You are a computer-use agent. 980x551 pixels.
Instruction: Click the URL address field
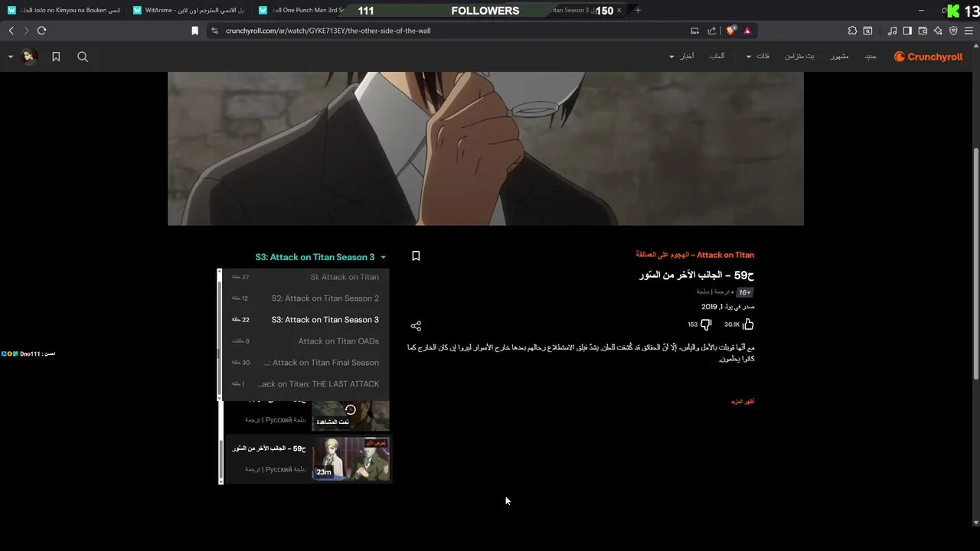[452, 31]
